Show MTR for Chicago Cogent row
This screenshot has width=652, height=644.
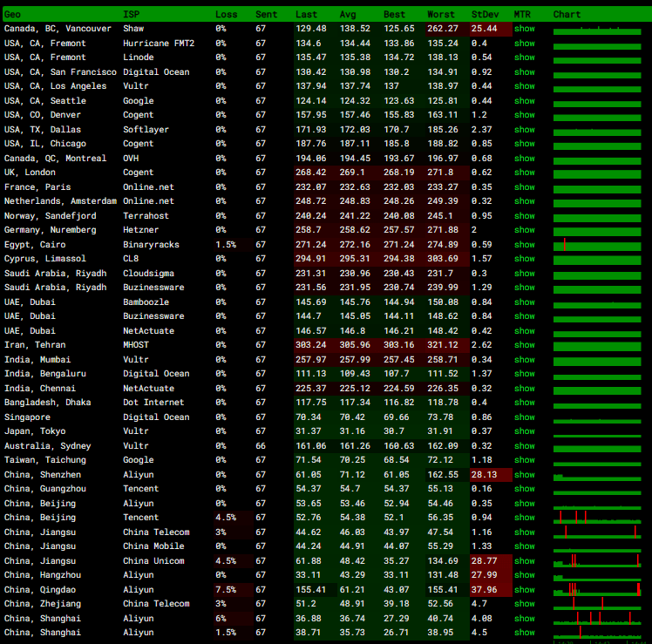point(525,144)
